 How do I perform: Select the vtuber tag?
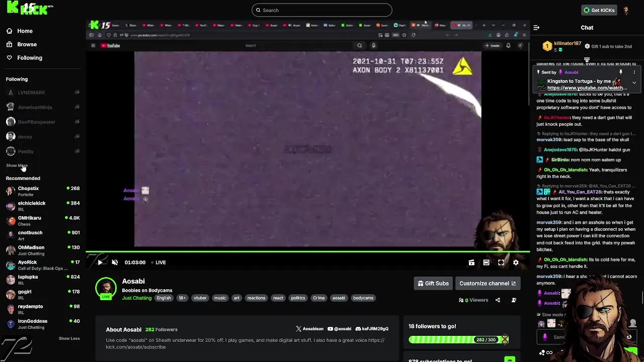pos(200,298)
